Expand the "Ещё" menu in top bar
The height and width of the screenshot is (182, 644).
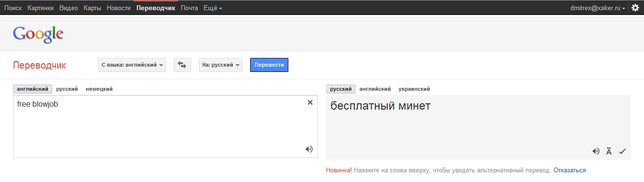click(213, 8)
